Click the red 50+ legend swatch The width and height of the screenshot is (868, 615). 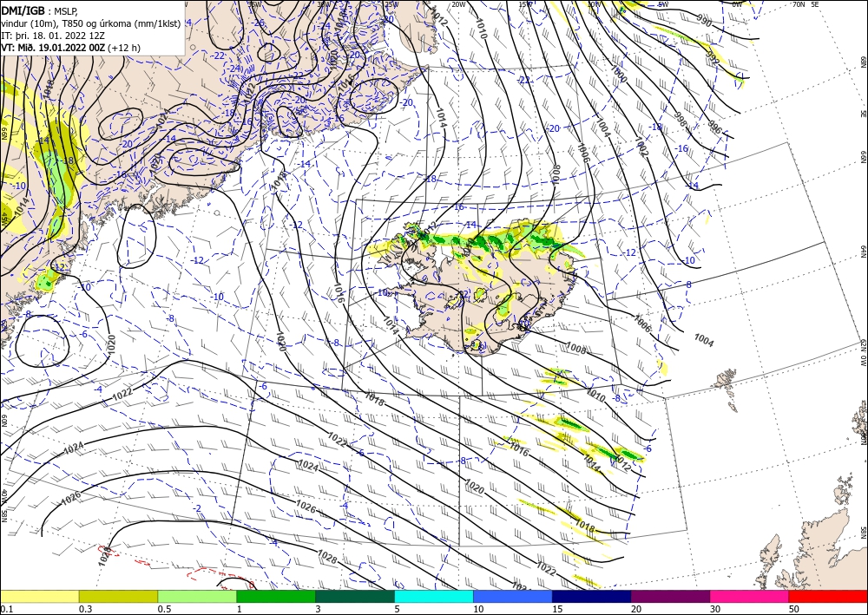pyautogui.click(x=828, y=596)
